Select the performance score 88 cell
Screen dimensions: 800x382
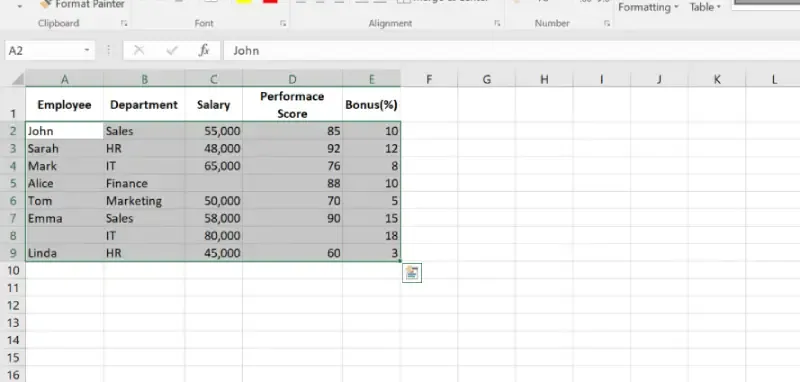tap(292, 183)
